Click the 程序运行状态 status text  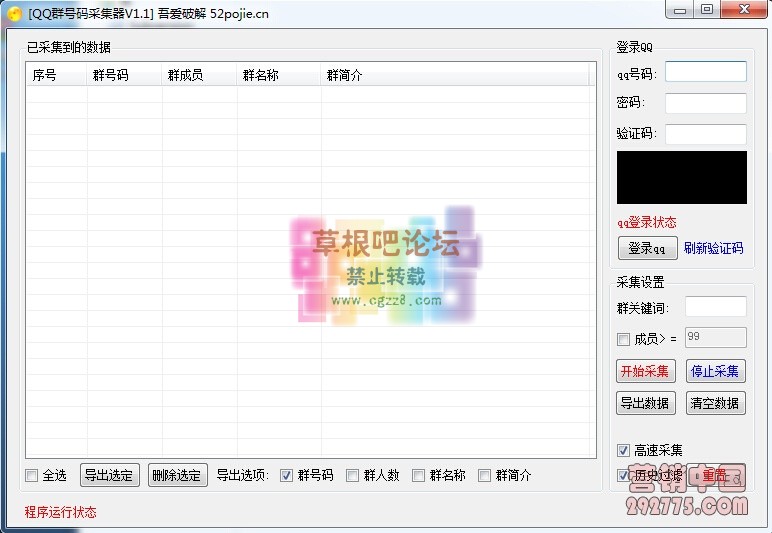(x=61, y=512)
